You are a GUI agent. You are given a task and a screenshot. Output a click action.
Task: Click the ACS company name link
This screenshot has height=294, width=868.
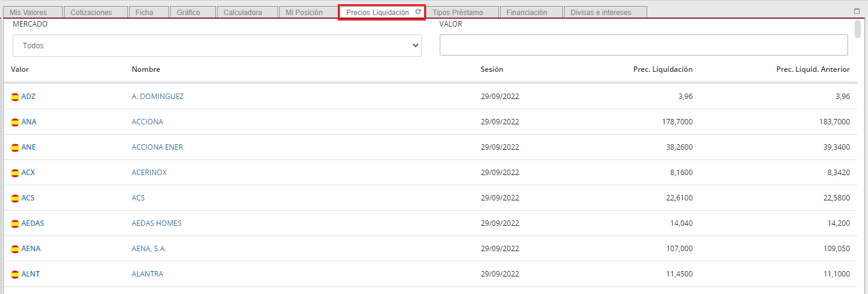(138, 198)
